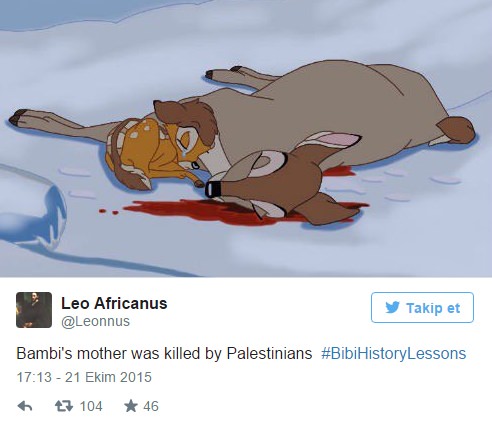The image size is (492, 421).
Task: Visit the @Leonnus handle link
Action: click(95, 321)
